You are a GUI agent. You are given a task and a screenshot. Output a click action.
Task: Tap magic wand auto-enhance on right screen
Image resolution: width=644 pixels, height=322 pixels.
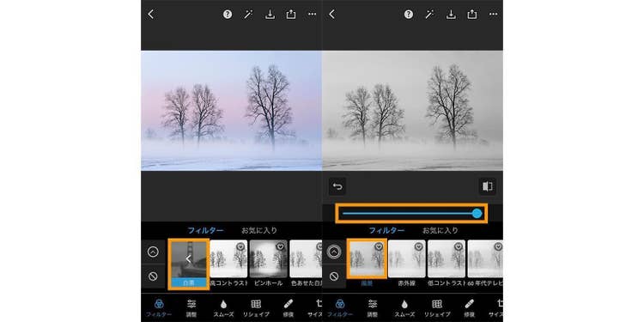pos(429,15)
